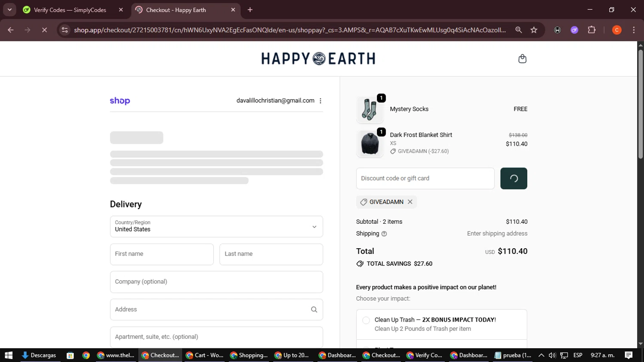Go back to the previous page
This screenshot has height=362, width=644.
pos(11,30)
